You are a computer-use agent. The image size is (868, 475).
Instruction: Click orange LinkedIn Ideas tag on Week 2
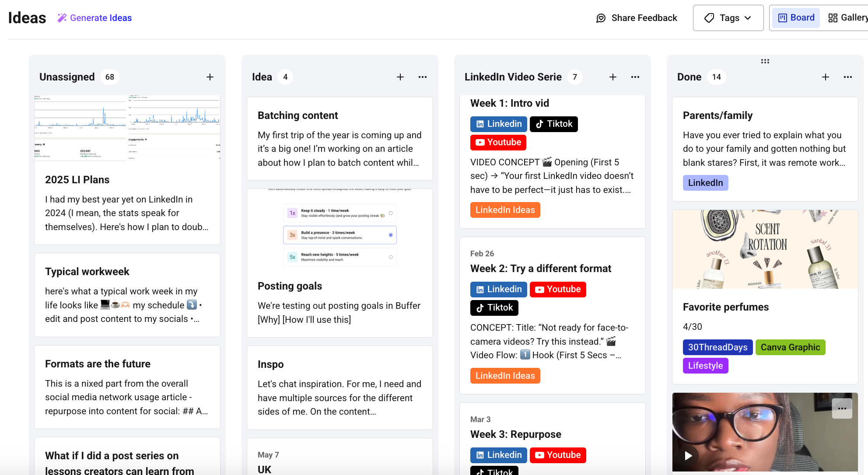505,376
